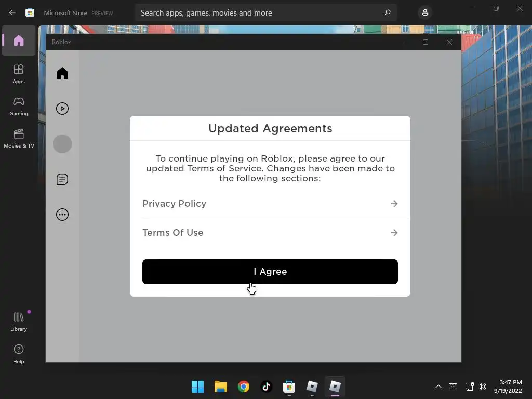Open File Explorer from taskbar
Image resolution: width=532 pixels, height=399 pixels.
(x=220, y=387)
